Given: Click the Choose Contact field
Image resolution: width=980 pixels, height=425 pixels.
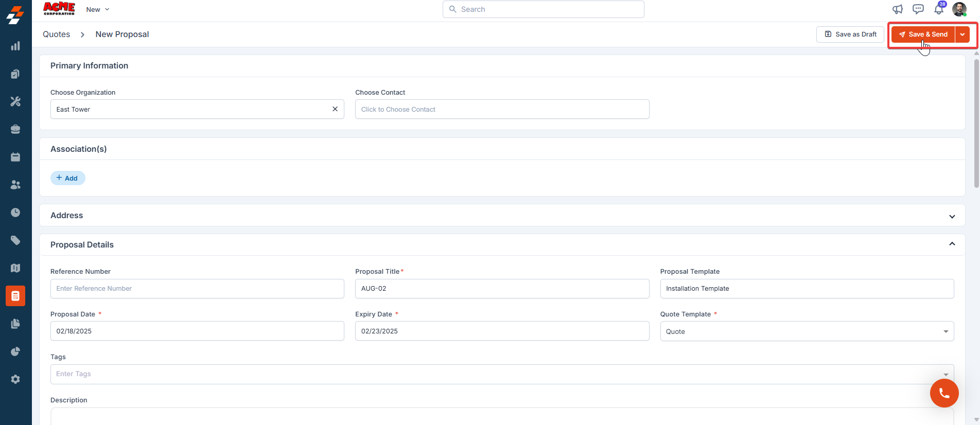Looking at the screenshot, I should [502, 109].
